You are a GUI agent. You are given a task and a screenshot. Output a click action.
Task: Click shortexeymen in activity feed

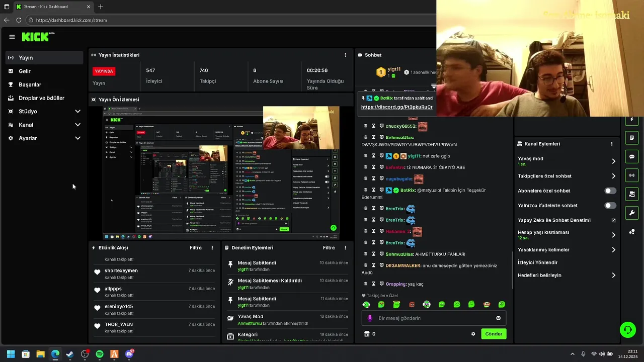tap(121, 270)
